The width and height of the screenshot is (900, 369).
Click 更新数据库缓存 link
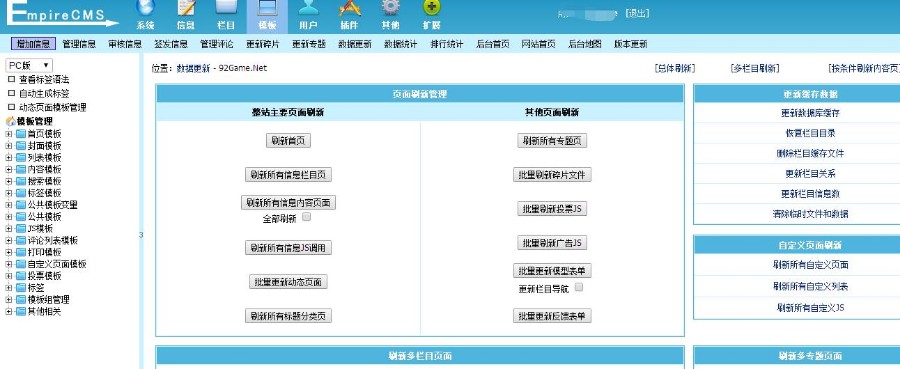(x=810, y=113)
